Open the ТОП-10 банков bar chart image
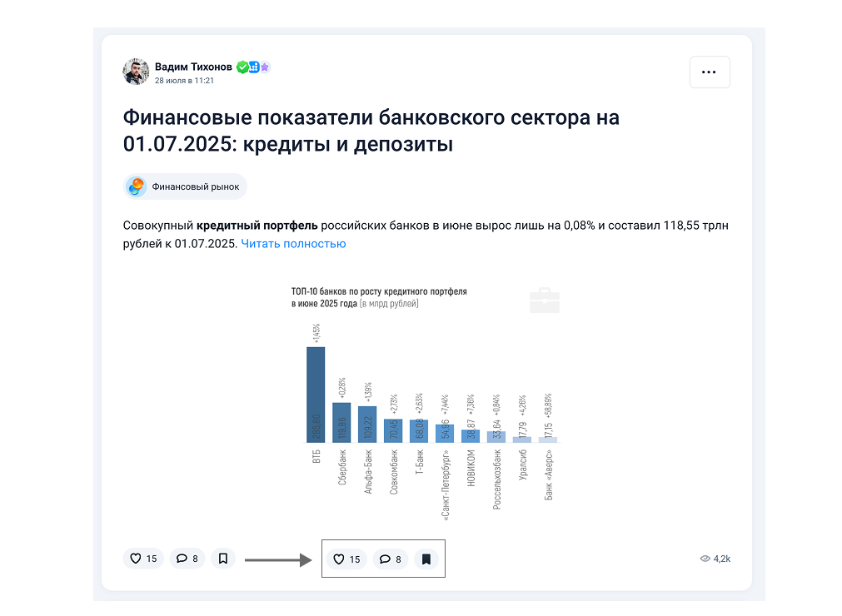842x616 pixels. pos(426,402)
